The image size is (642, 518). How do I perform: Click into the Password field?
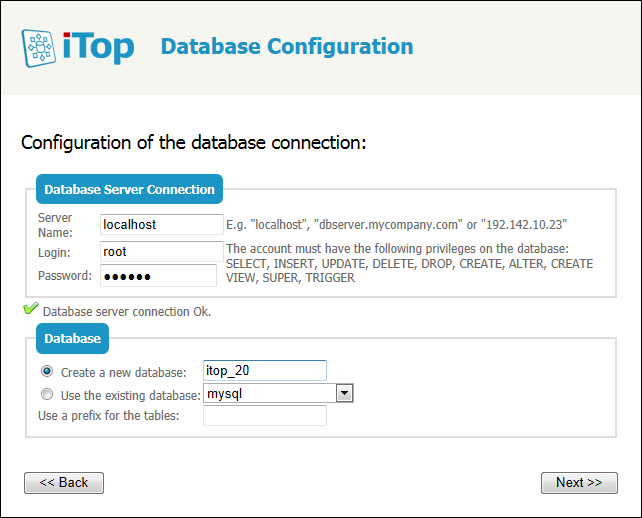click(x=158, y=276)
